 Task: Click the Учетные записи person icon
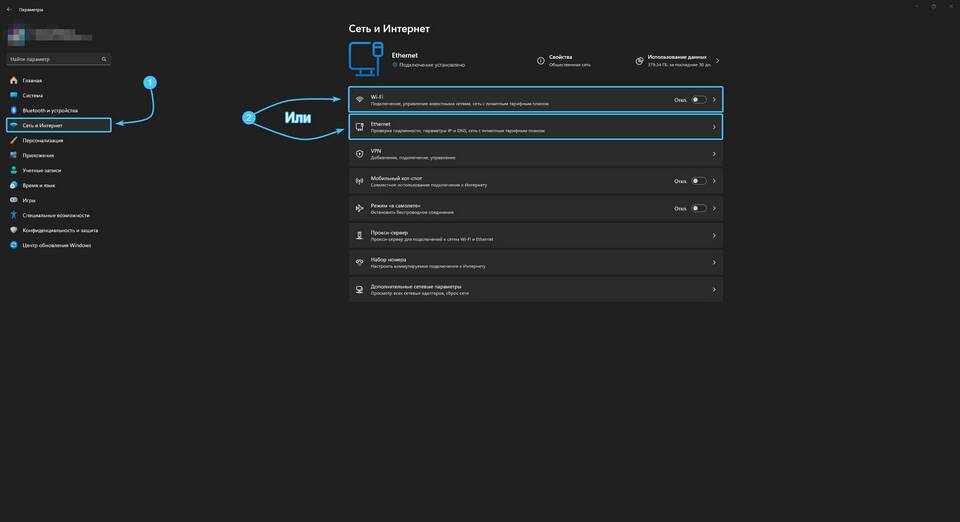[x=13, y=170]
